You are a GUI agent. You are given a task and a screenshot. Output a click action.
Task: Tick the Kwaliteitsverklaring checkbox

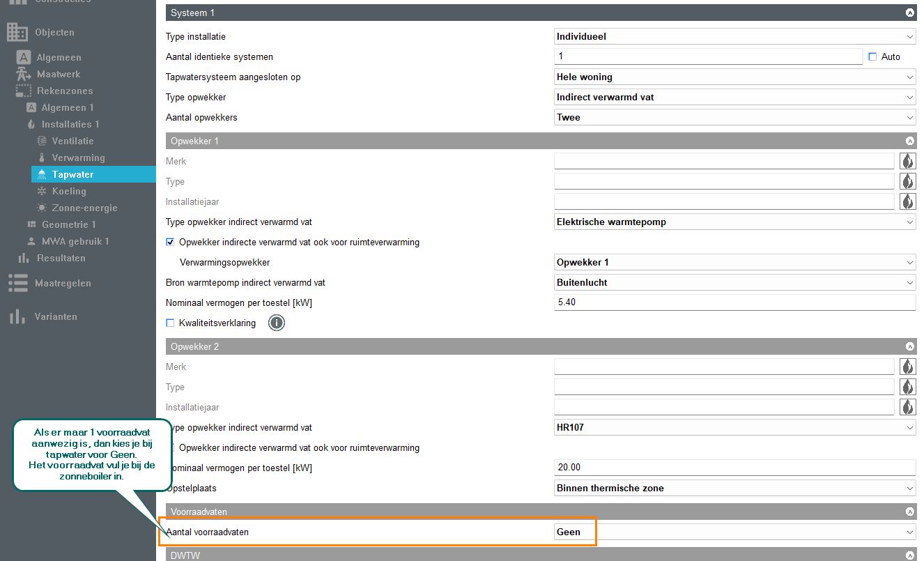(x=170, y=323)
